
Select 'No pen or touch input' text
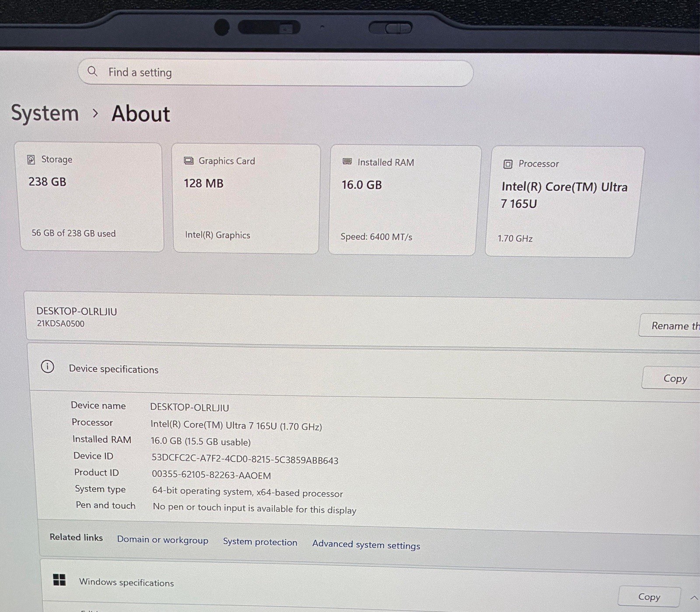coord(254,509)
